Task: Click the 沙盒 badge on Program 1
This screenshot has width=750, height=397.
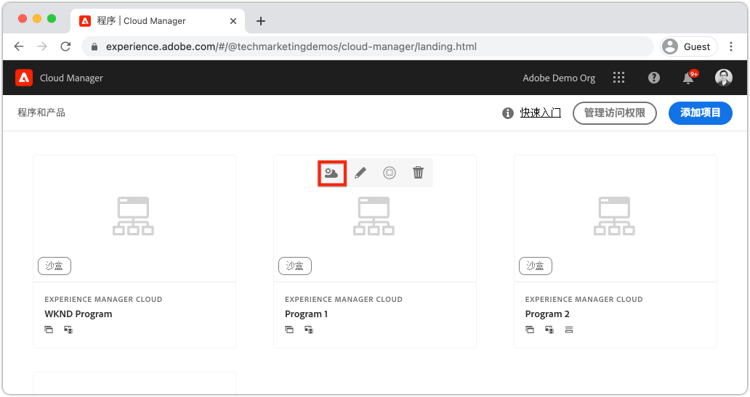Action: click(x=295, y=266)
